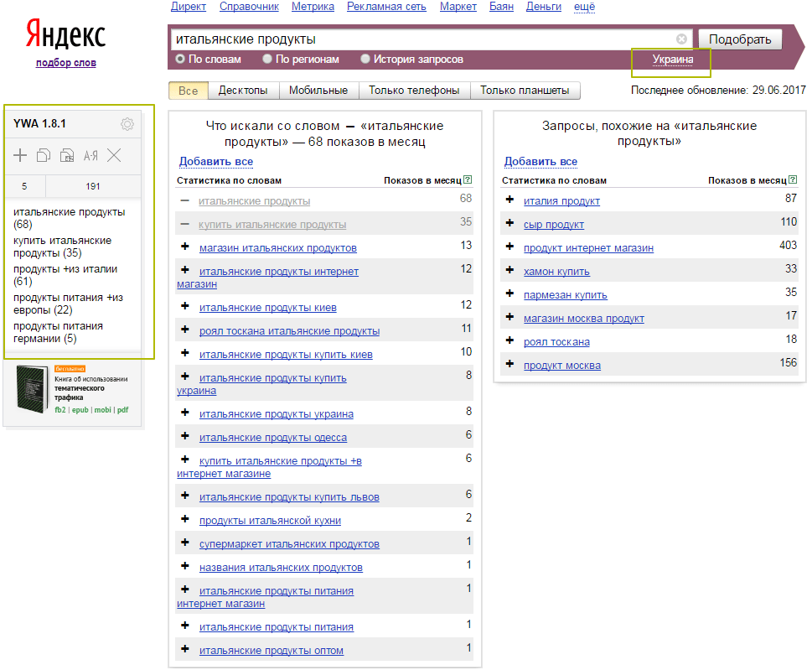
Task: Add 'пармезан купить' with plus icon
Action: 510,293
